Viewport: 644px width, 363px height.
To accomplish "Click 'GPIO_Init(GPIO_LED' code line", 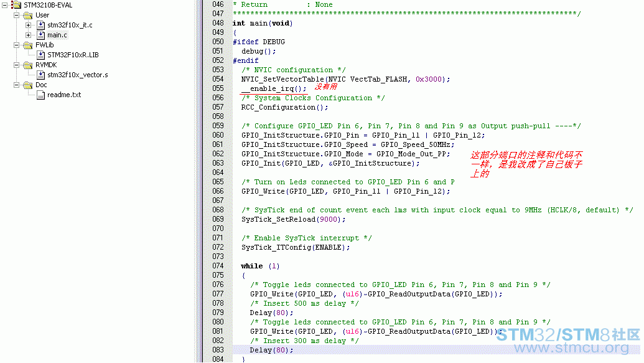I will pyautogui.click(x=330, y=163).
